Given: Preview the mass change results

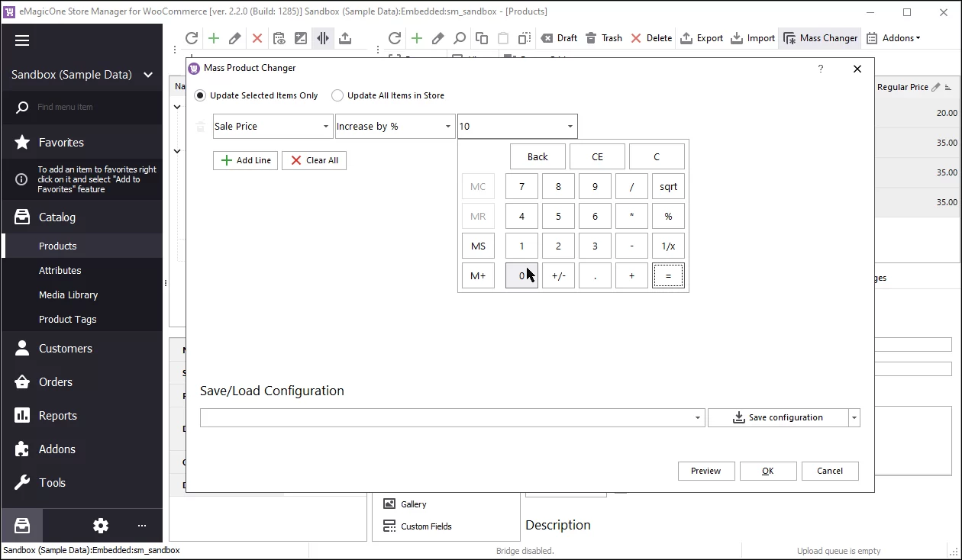Looking at the screenshot, I should pos(705,471).
